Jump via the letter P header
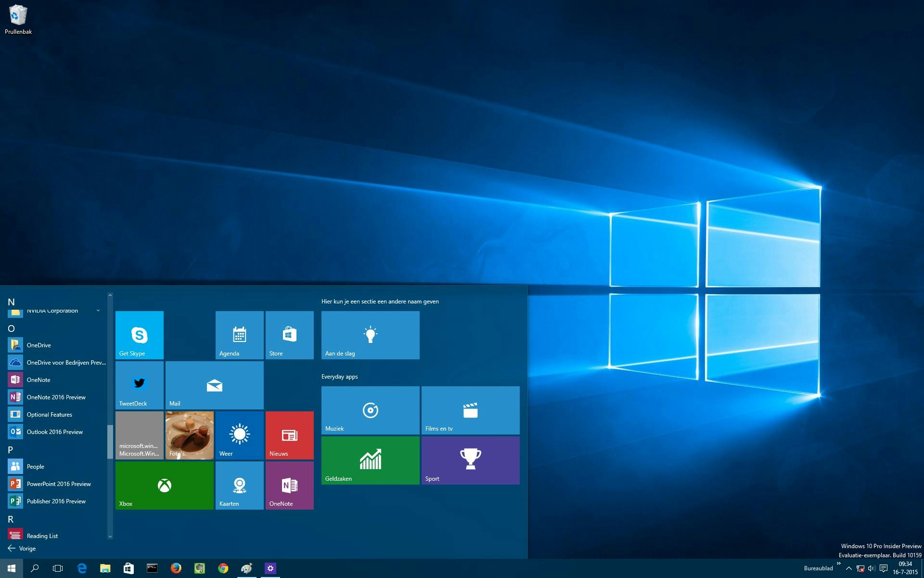This screenshot has width=924, height=578. click(x=11, y=450)
